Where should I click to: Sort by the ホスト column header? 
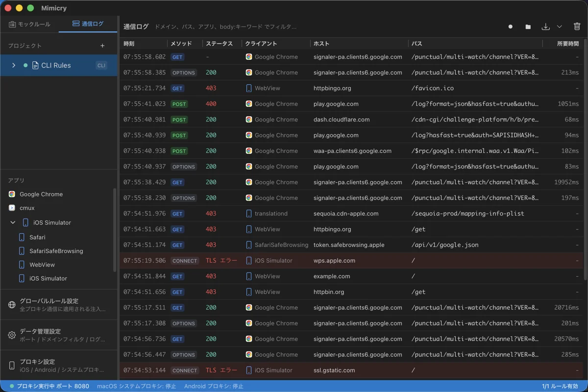coord(321,44)
